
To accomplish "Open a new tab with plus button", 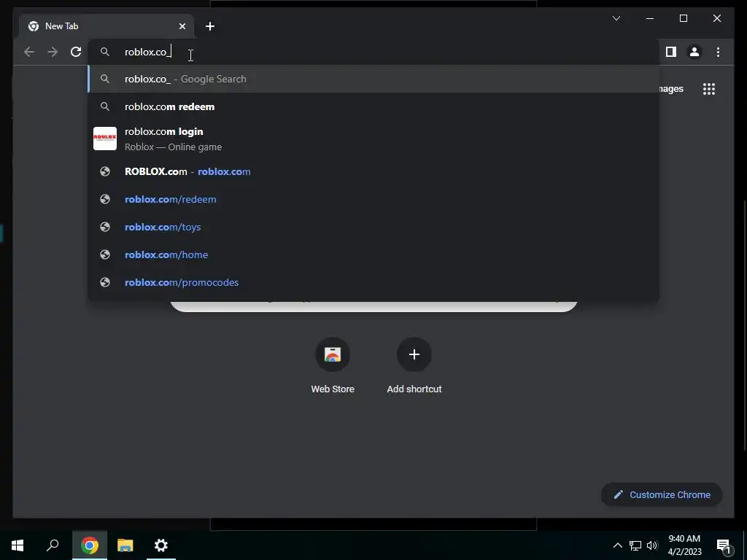I will [x=210, y=26].
